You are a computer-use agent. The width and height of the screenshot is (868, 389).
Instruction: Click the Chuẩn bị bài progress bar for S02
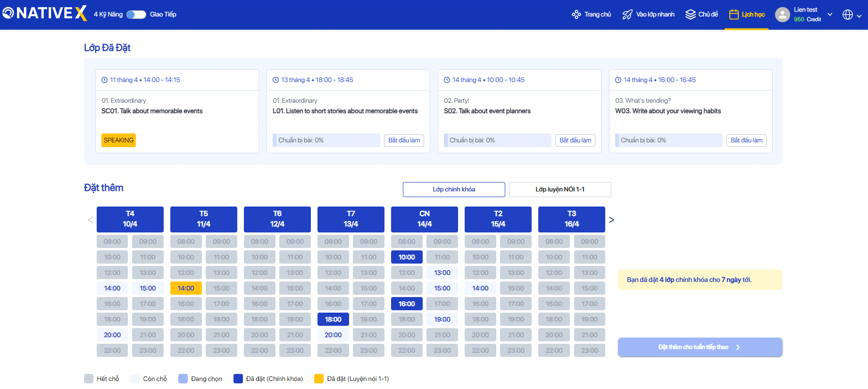[x=497, y=141]
